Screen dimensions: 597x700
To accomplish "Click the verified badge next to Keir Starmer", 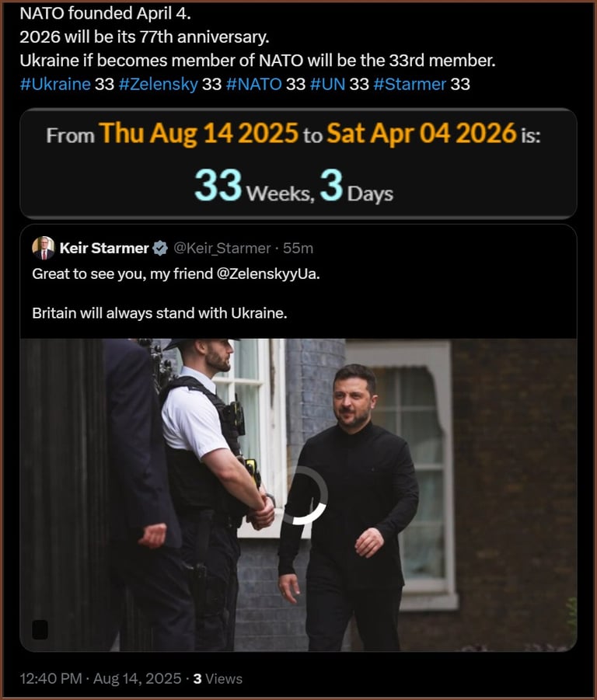I will pos(160,248).
